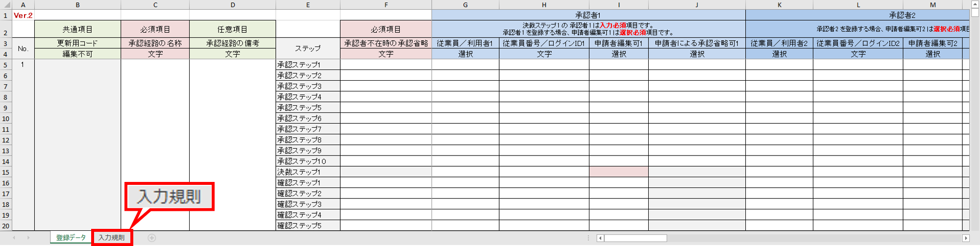The height and width of the screenshot is (246, 980).
Task: Select column F header
Action: pos(386,5)
